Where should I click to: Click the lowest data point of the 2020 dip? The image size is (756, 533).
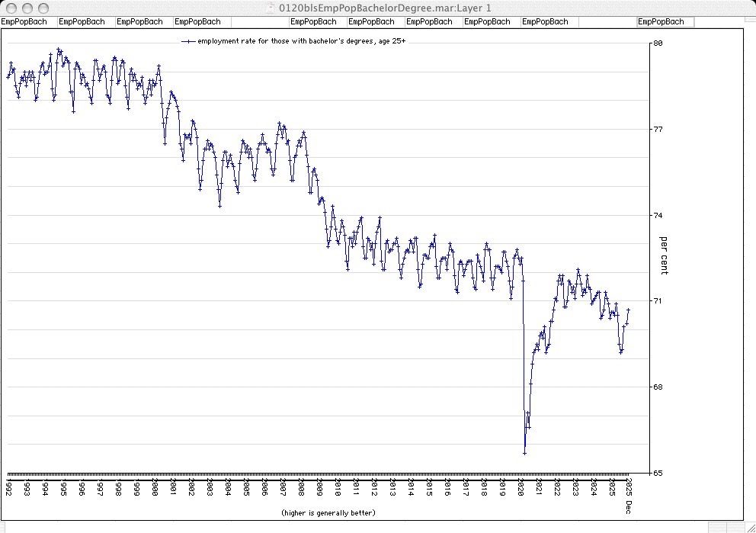click(x=524, y=453)
